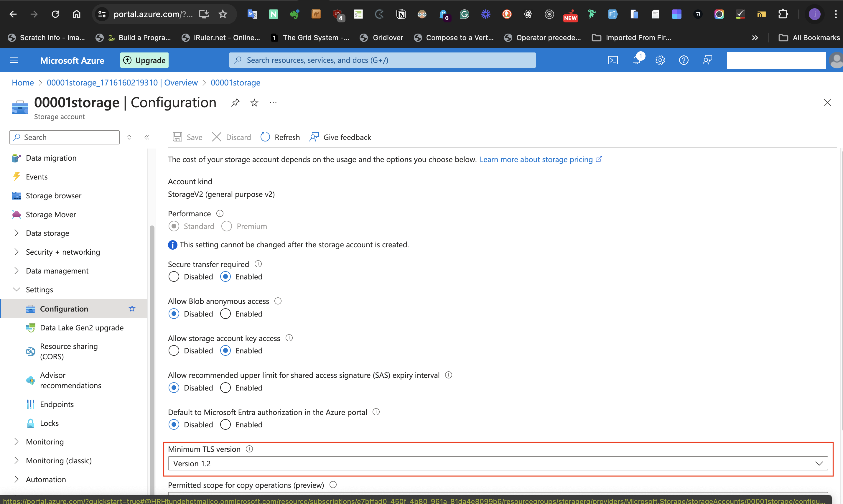The image size is (843, 504).
Task: Enable Allow Blob anonymous access
Action: (x=225, y=314)
